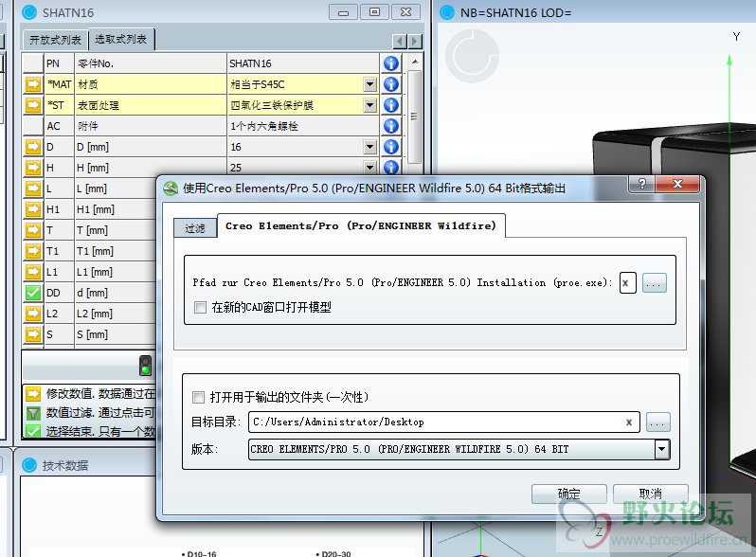Image resolution: width=756 pixels, height=557 pixels.
Task: Click the scroll up arrow of parameter table
Action: tap(414, 63)
